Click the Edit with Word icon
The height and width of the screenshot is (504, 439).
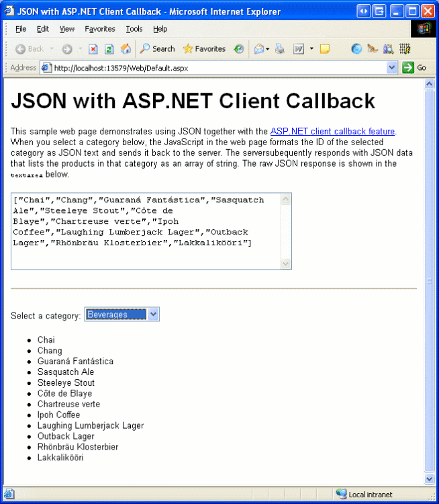pyautogui.click(x=299, y=49)
